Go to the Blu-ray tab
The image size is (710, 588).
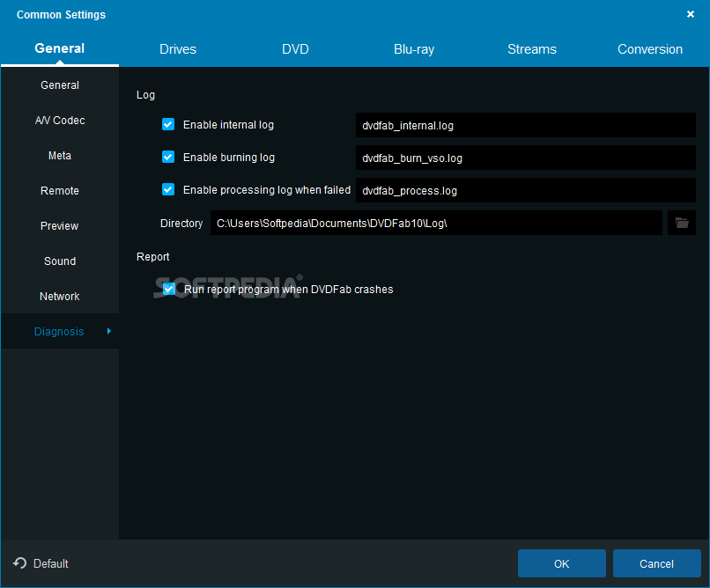pyautogui.click(x=414, y=48)
